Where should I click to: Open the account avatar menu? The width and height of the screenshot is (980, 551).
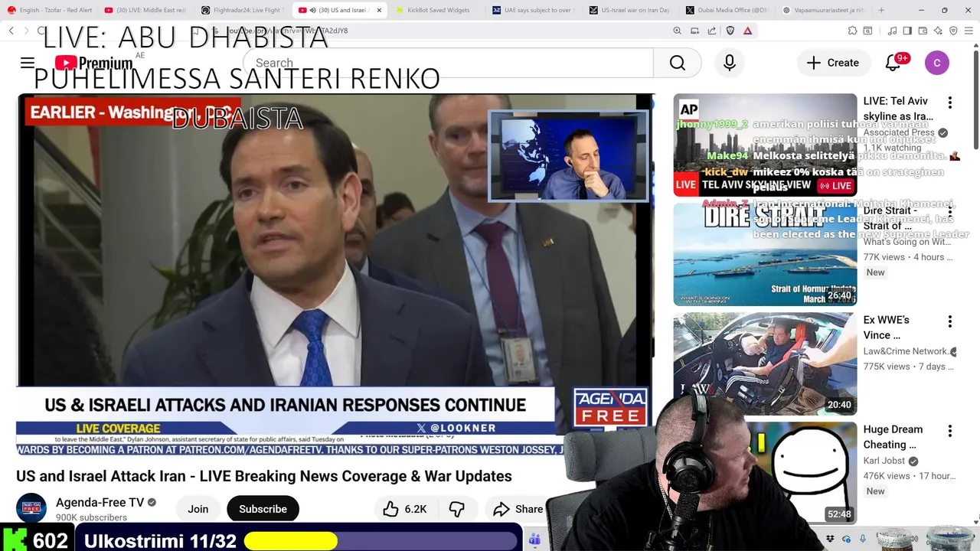click(x=937, y=63)
